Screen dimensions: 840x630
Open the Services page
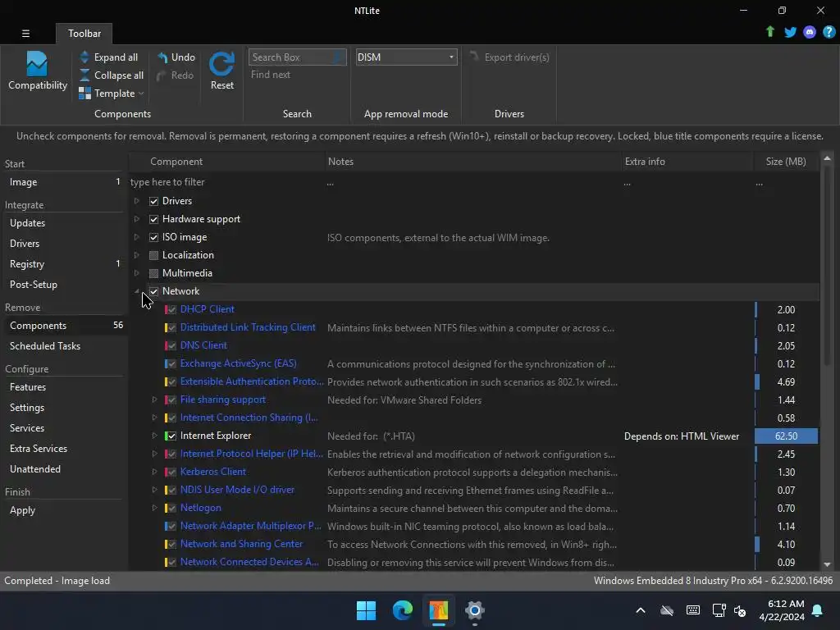[x=64, y=428]
